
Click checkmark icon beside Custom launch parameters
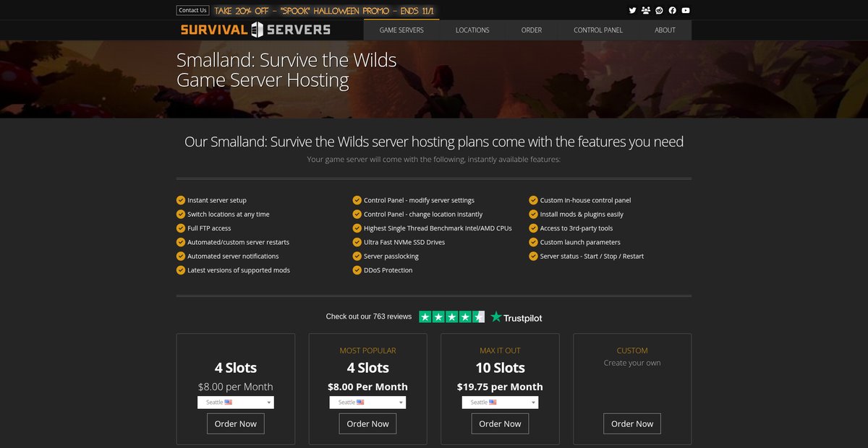pos(534,242)
